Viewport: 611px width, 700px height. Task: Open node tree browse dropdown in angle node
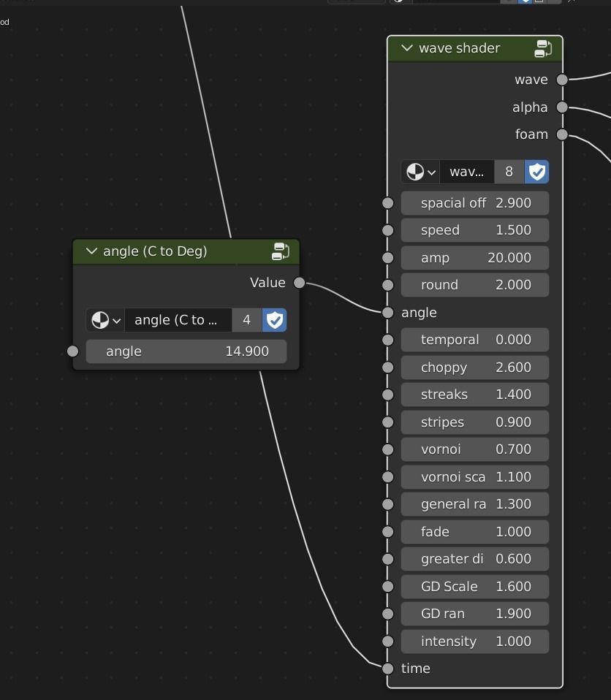pyautogui.click(x=105, y=320)
